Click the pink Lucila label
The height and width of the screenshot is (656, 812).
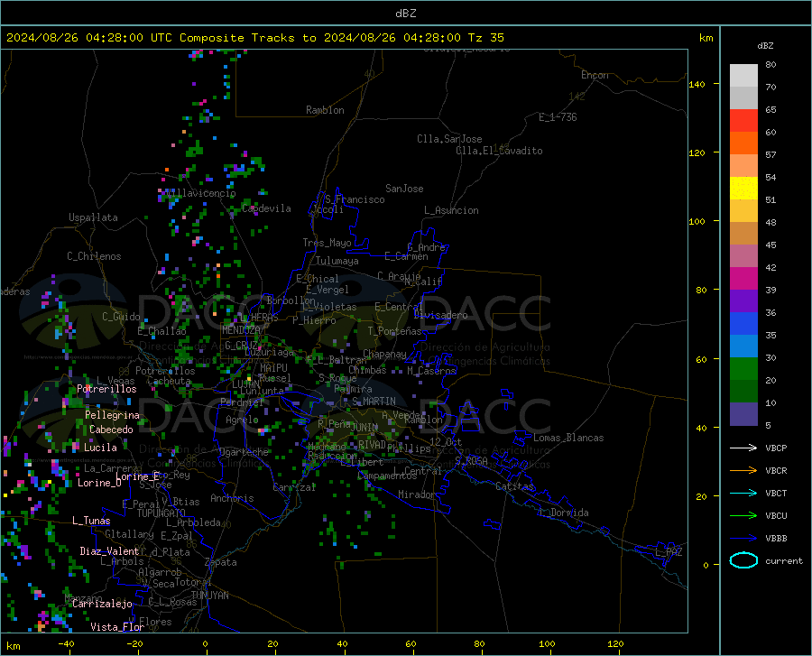100,448
